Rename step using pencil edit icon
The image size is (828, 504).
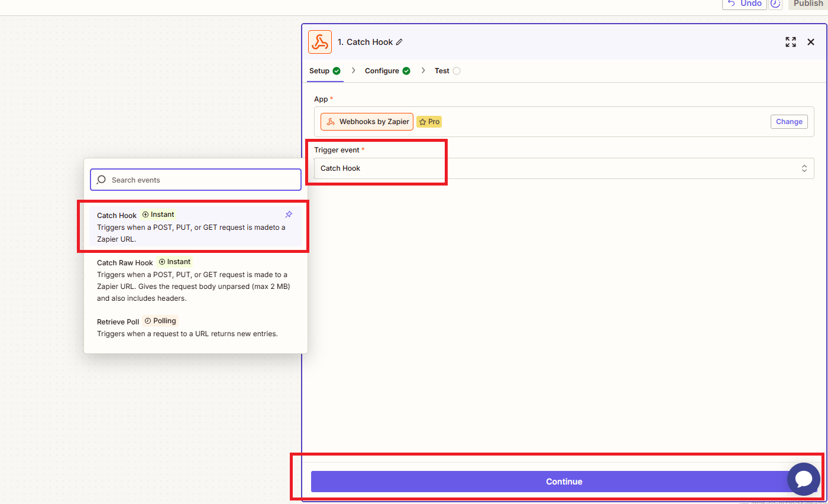399,42
